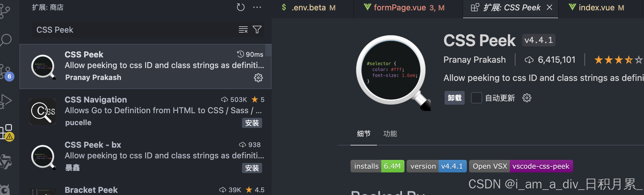This screenshot has height=195, width=644.
Task: Switch to the 功能 features tab
Action: pyautogui.click(x=390, y=134)
